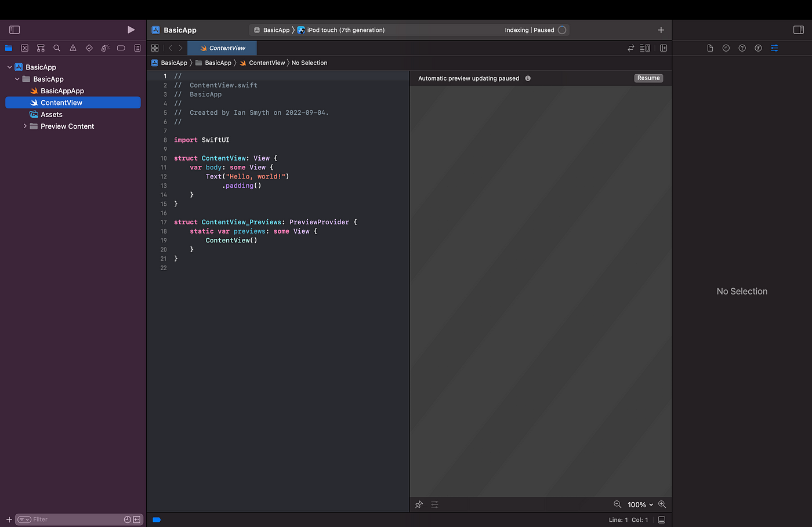Open the related items grid menu
Image resolution: width=812 pixels, height=527 pixels.
coord(155,48)
